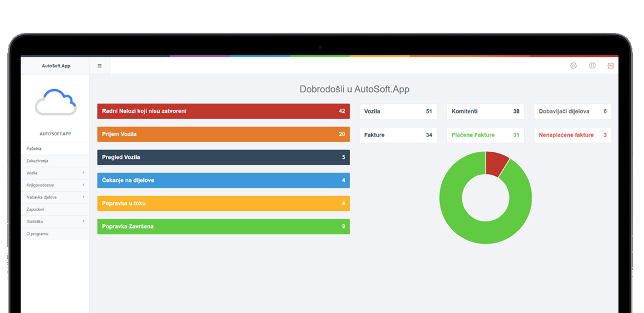
Task: Click the Fakture 34 stat card
Action: point(398,135)
